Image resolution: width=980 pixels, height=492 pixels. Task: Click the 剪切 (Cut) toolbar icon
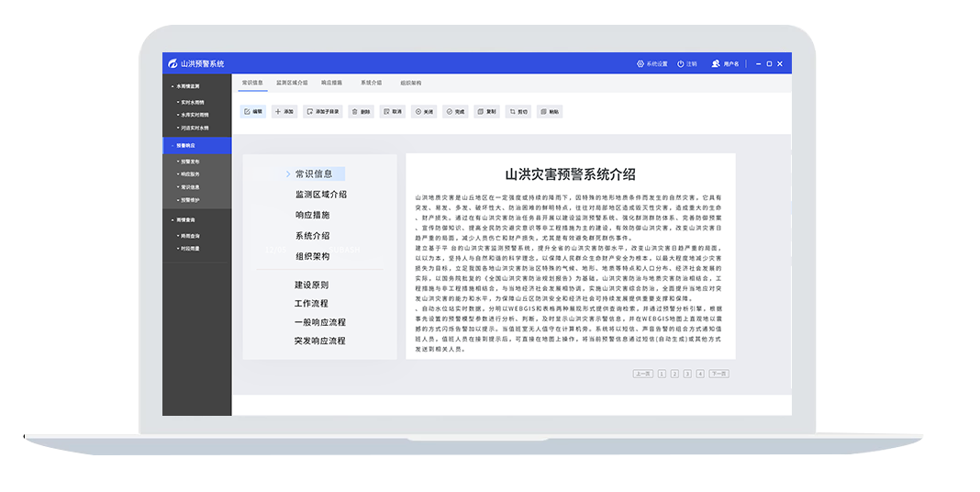(512, 111)
